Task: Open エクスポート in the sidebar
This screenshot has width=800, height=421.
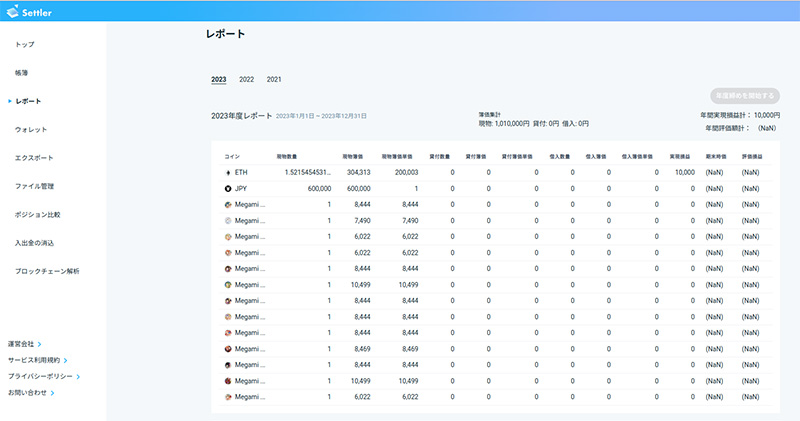Action: pos(34,158)
